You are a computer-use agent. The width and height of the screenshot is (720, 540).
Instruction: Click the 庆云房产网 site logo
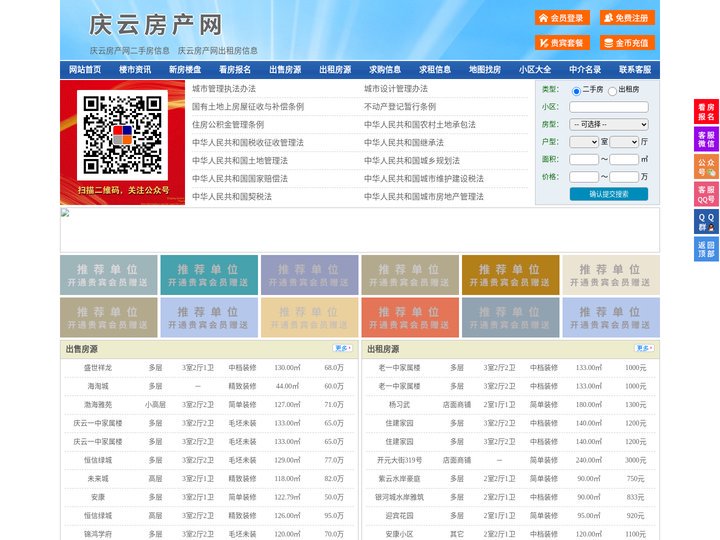pyautogui.click(x=156, y=25)
